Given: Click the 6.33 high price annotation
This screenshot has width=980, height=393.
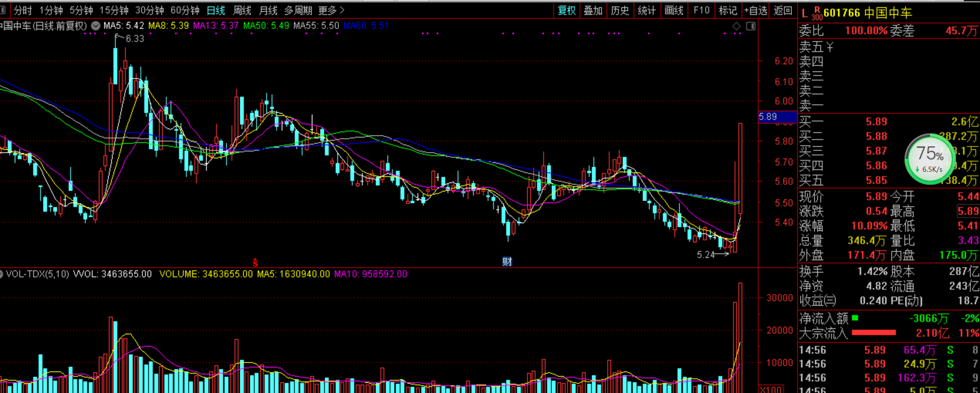Looking at the screenshot, I should 135,39.
